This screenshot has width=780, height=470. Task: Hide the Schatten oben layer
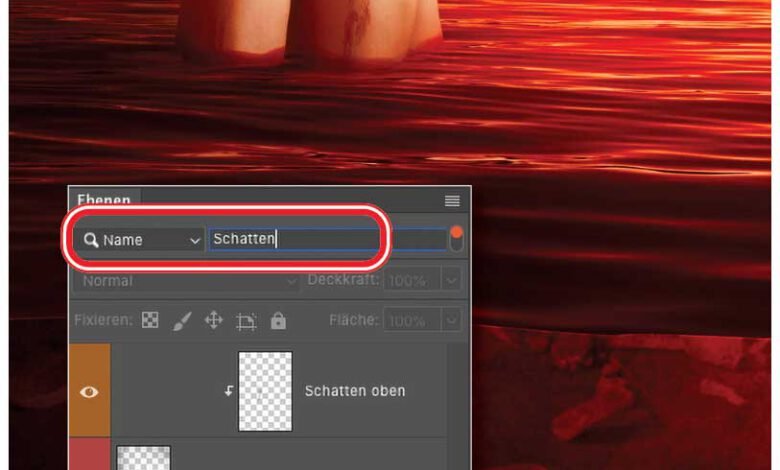89,392
